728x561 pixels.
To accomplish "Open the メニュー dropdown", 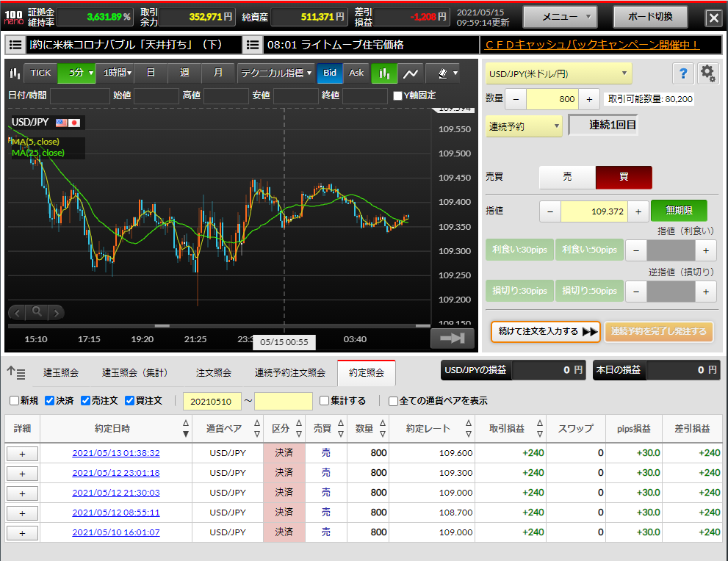I will tap(561, 17).
